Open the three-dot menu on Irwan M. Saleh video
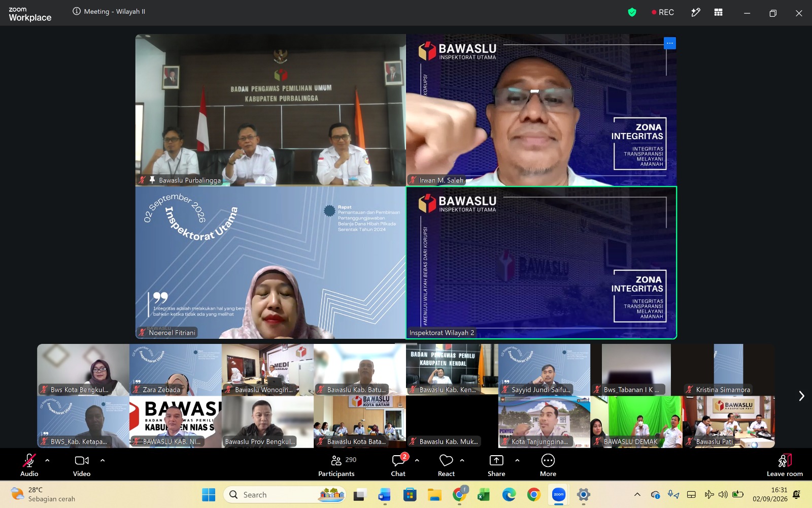The image size is (812, 508). (x=670, y=43)
